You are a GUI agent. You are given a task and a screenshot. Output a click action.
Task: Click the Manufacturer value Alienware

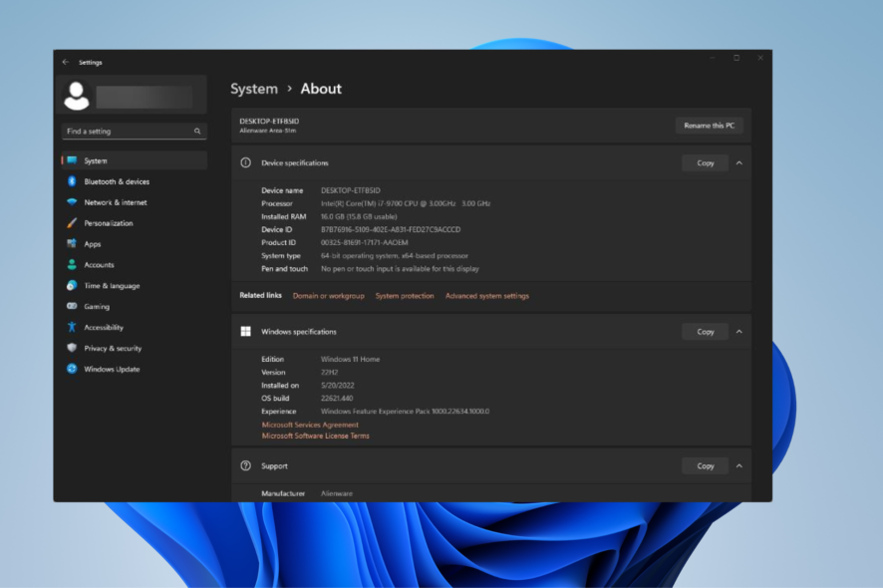coord(337,493)
